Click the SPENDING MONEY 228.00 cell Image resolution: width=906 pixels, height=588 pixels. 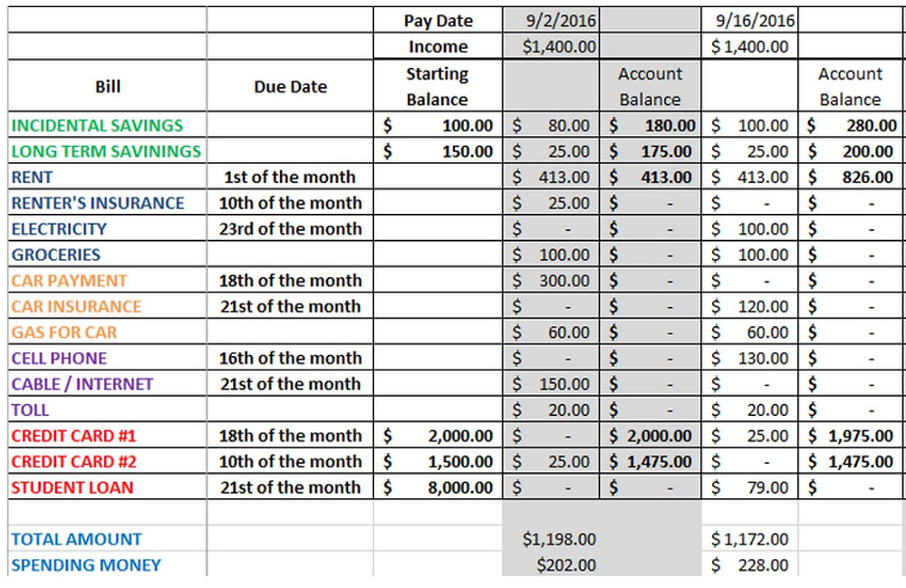tap(749, 564)
